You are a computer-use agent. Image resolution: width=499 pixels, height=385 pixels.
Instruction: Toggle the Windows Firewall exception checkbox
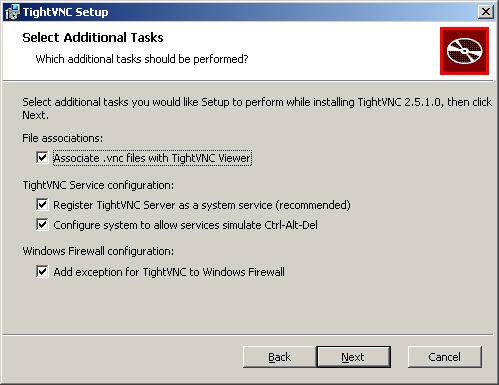point(42,271)
